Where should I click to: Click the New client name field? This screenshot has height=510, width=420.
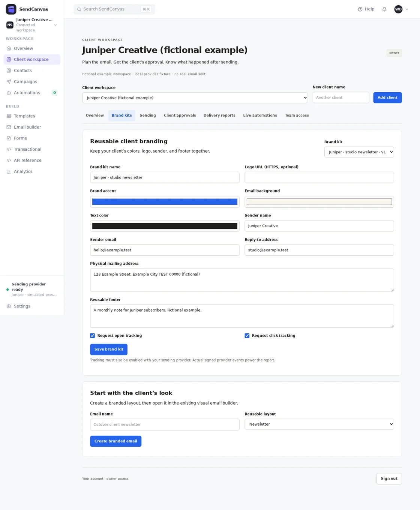tap(341, 98)
